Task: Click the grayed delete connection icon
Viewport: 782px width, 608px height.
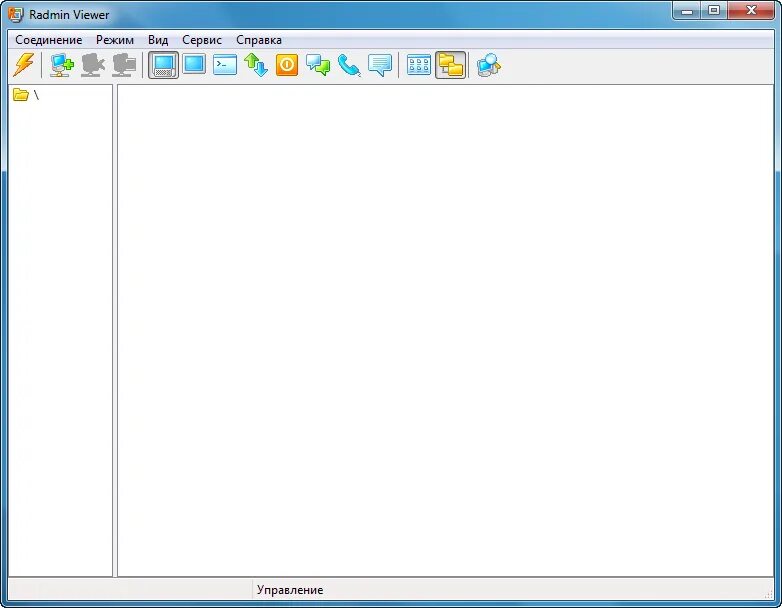Action: tap(93, 65)
